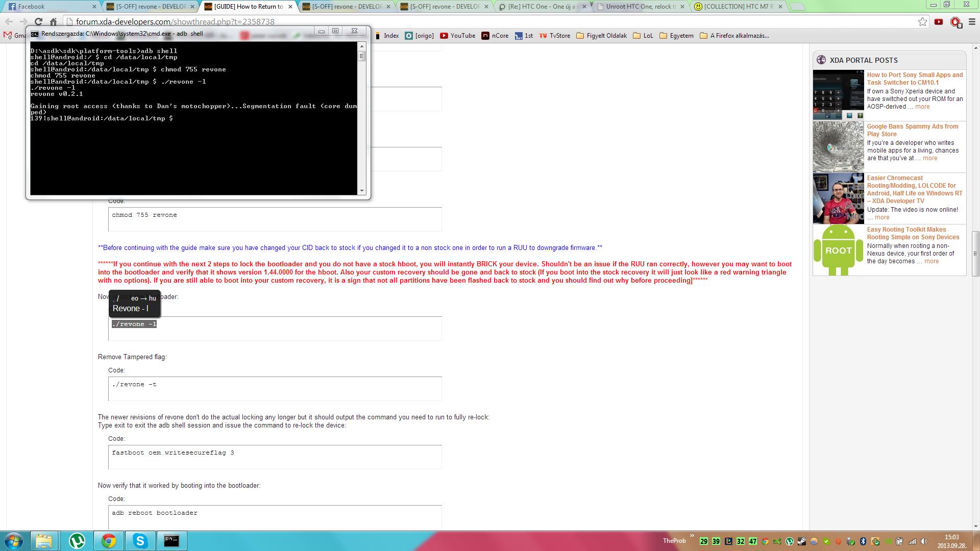Open the TvStore bookmark
The width and height of the screenshot is (980, 551).
tap(554, 36)
